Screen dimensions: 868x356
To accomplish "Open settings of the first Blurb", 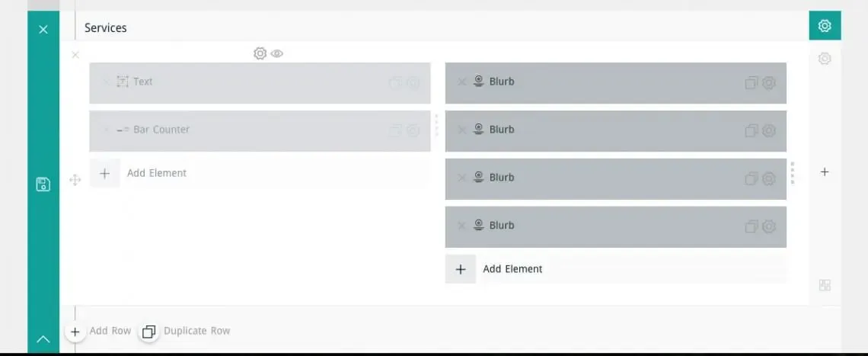I will tap(768, 82).
